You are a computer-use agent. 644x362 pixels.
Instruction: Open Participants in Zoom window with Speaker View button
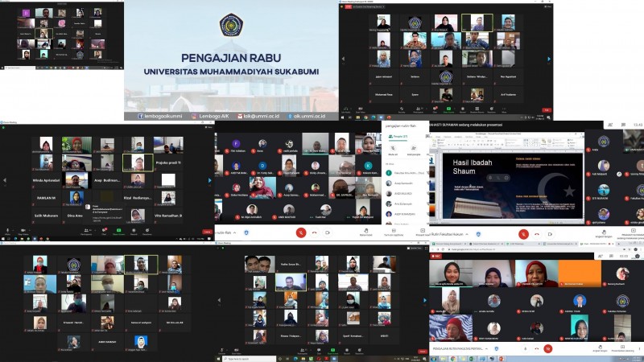click(303, 351)
